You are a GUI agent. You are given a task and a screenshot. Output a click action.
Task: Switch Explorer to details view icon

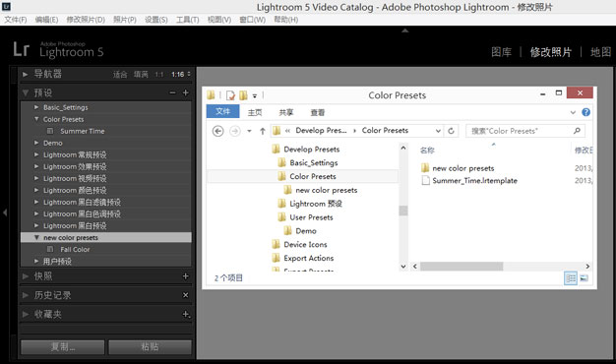click(x=571, y=278)
